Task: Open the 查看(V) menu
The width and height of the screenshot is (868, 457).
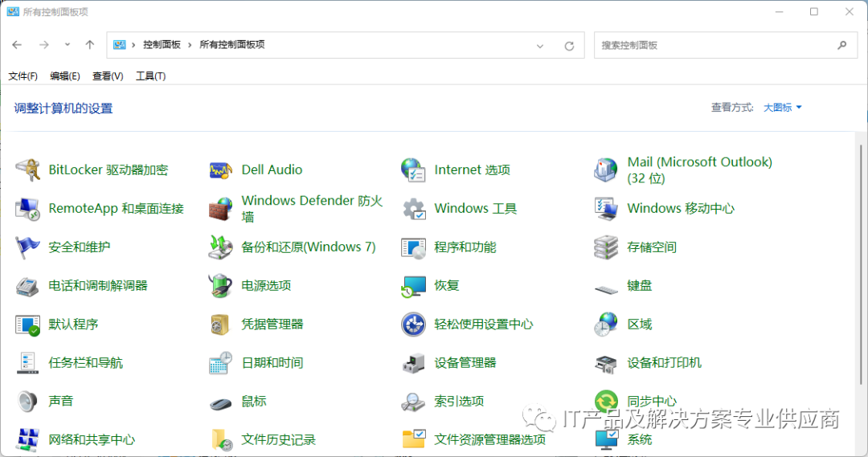Action: (108, 76)
